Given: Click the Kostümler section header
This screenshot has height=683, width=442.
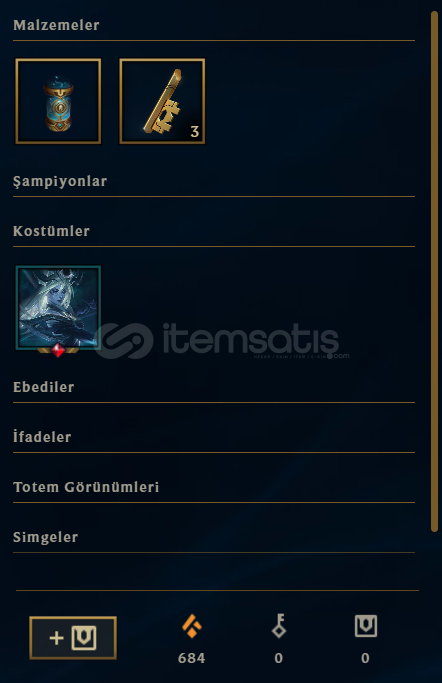Looking at the screenshot, I should coord(51,231).
